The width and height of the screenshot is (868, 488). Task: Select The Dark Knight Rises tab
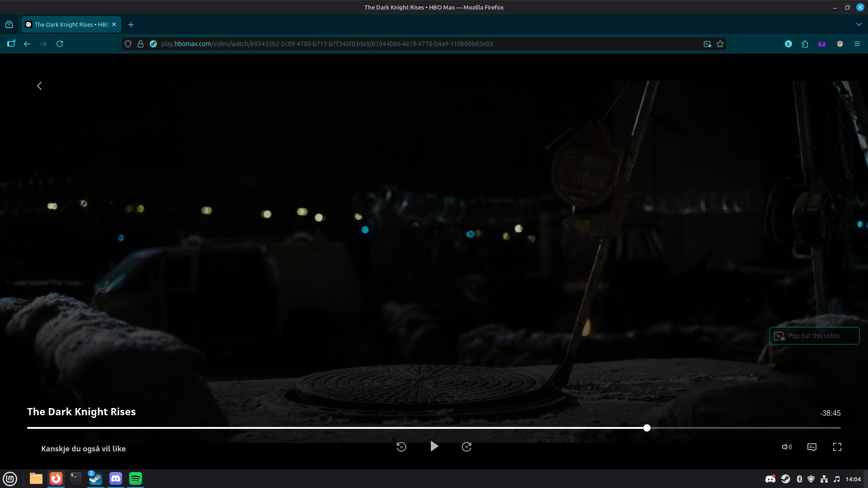(68, 24)
